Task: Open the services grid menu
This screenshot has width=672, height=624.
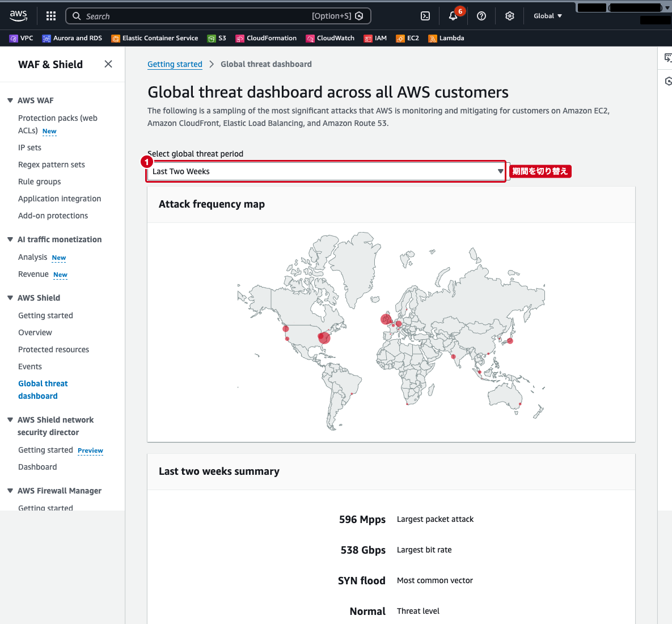Action: click(x=51, y=16)
